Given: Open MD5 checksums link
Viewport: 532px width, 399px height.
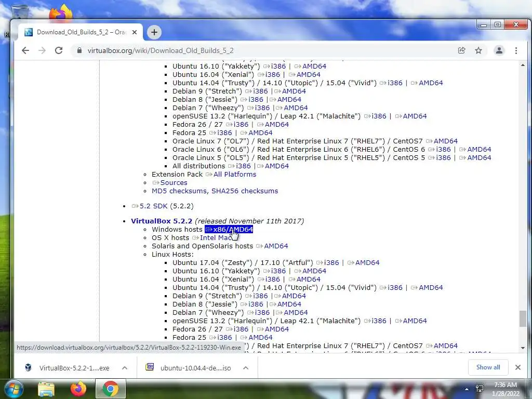Looking at the screenshot, I should pos(179,191).
